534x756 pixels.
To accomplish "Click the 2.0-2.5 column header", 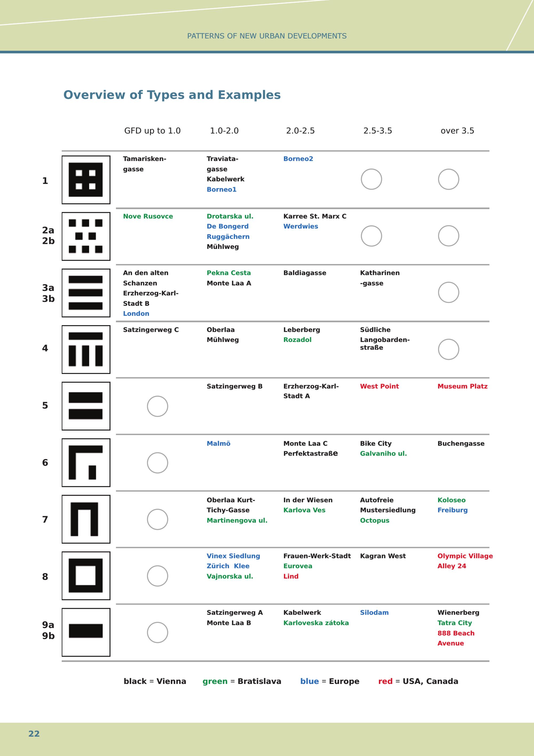I will coord(300,131).
